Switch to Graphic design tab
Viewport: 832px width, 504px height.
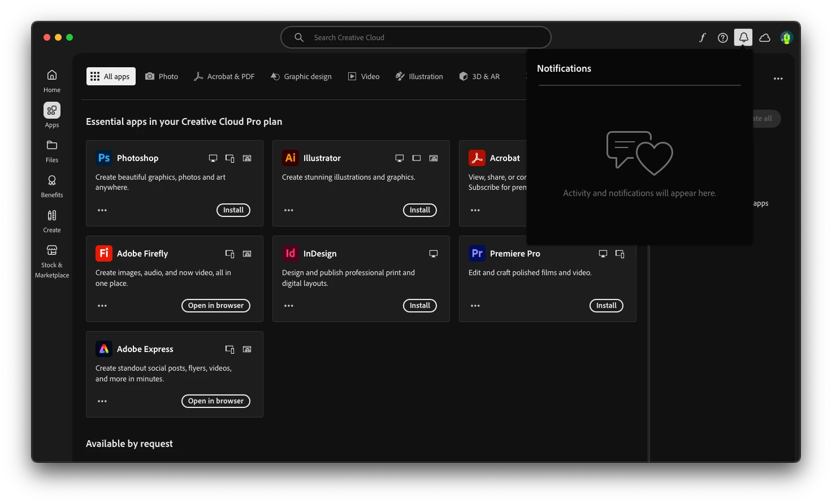(301, 76)
